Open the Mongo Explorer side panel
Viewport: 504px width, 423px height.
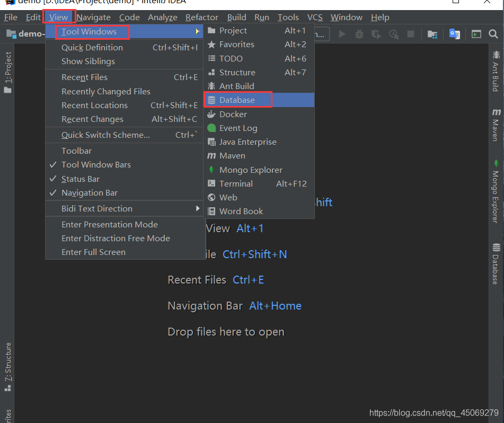pos(496,191)
